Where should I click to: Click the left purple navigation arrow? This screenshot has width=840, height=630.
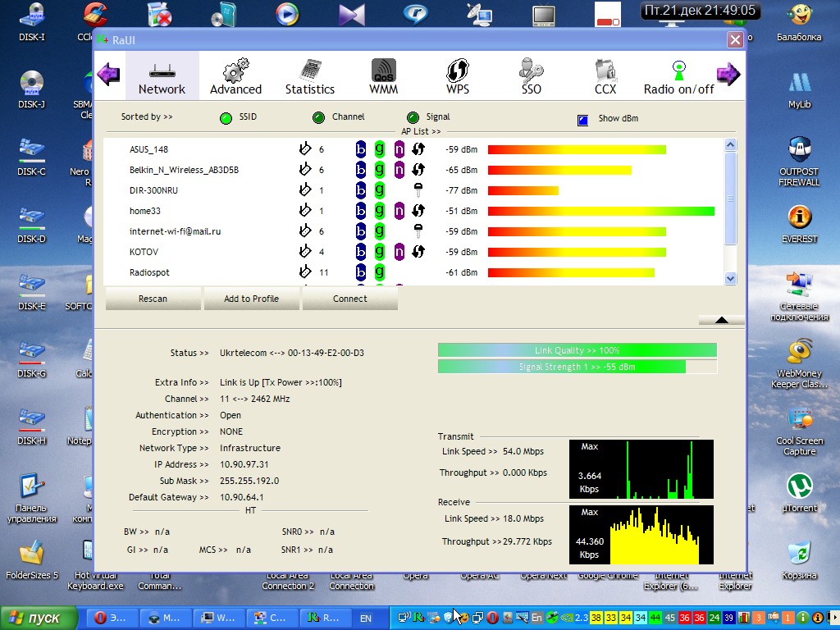[x=108, y=75]
